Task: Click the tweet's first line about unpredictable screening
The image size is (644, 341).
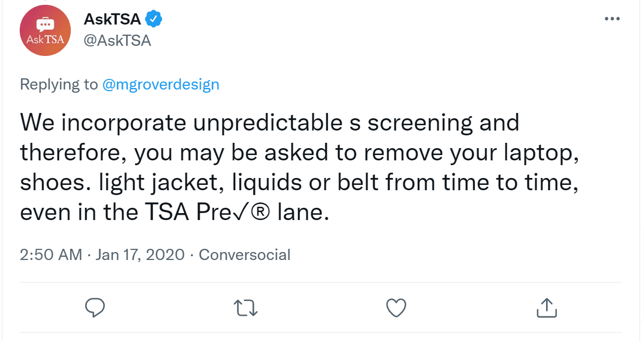Action: (270, 124)
